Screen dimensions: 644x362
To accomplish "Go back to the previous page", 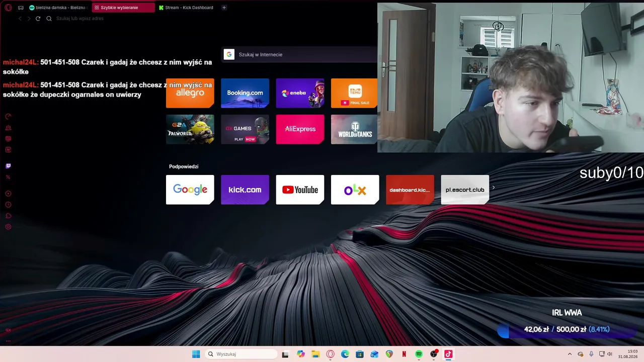I will (20, 19).
